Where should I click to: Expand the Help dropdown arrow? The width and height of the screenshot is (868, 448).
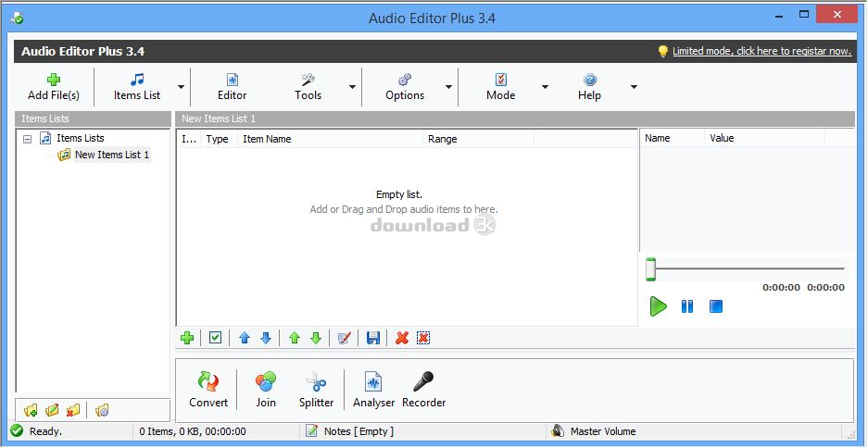coord(634,87)
